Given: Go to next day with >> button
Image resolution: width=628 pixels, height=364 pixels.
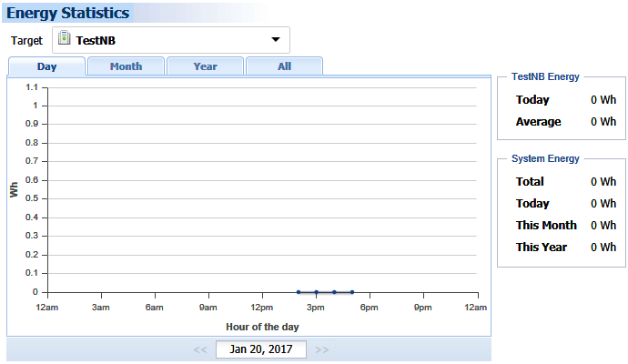Looking at the screenshot, I should point(321,349).
